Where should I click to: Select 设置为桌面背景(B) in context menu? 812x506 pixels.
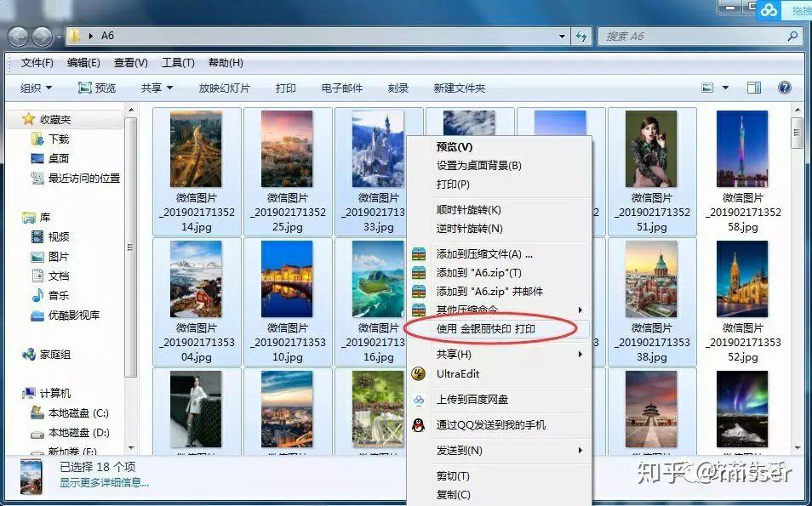coord(478,166)
